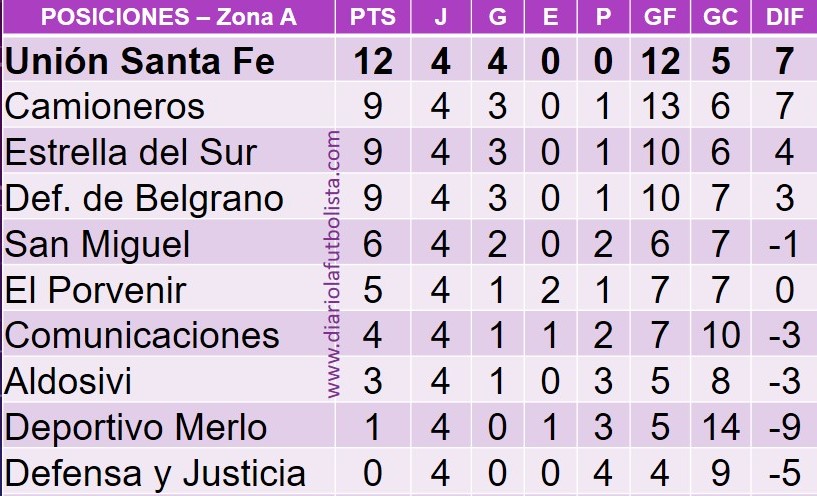Click the GF column header

click(660, 17)
